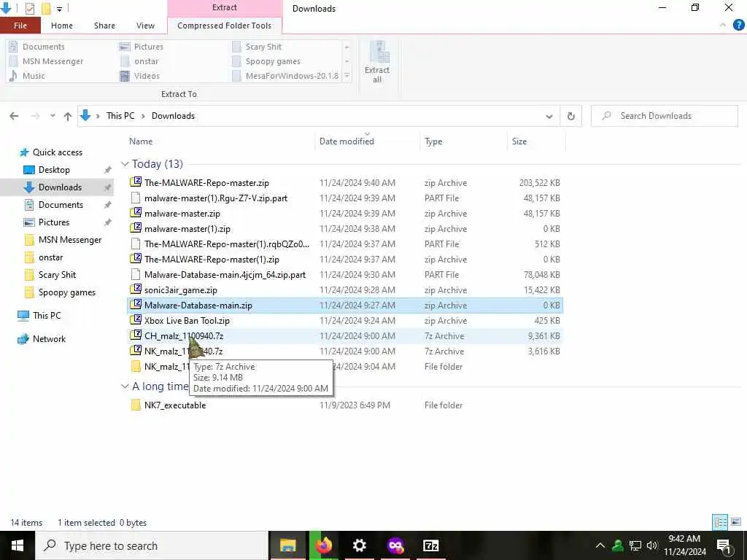Choose MesaForWindows-20.1.8 as extract destination
Screen dimensions: 747x560
[285, 76]
